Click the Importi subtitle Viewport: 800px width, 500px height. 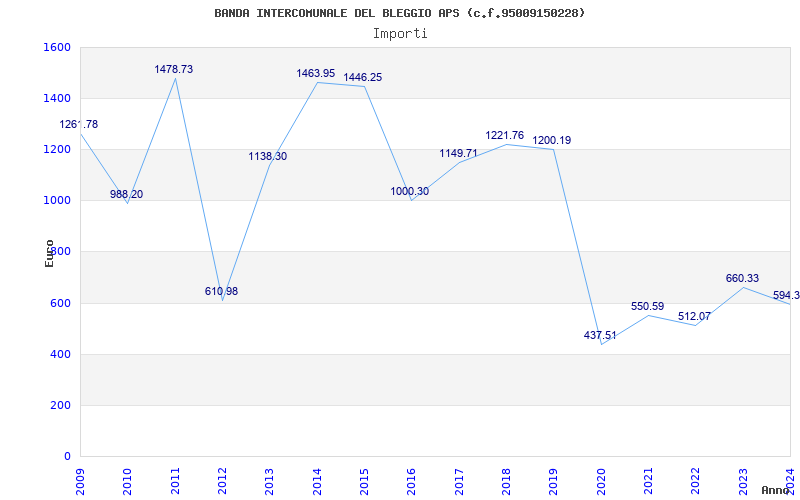click(400, 34)
